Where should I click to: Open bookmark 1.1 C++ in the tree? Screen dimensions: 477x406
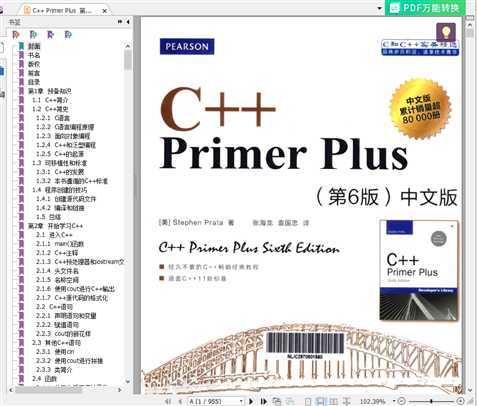[50, 100]
